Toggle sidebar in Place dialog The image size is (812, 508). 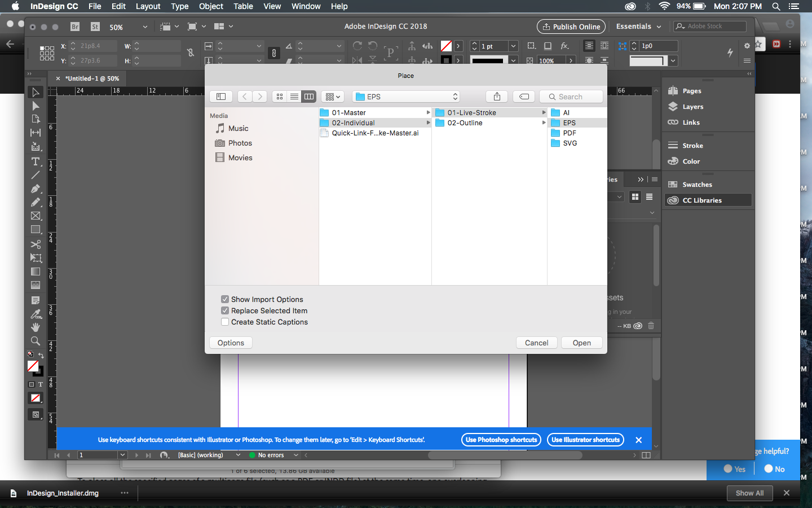[x=221, y=97]
